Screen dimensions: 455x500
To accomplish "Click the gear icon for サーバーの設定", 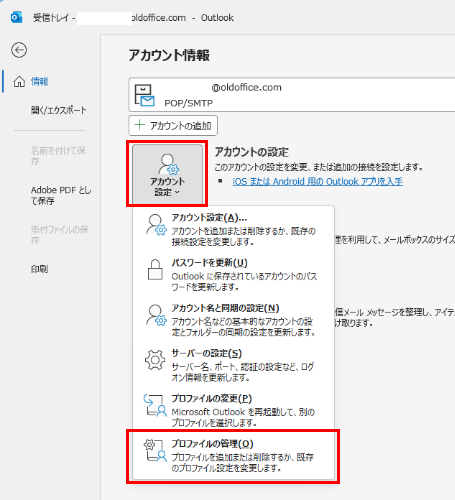I will (x=155, y=360).
